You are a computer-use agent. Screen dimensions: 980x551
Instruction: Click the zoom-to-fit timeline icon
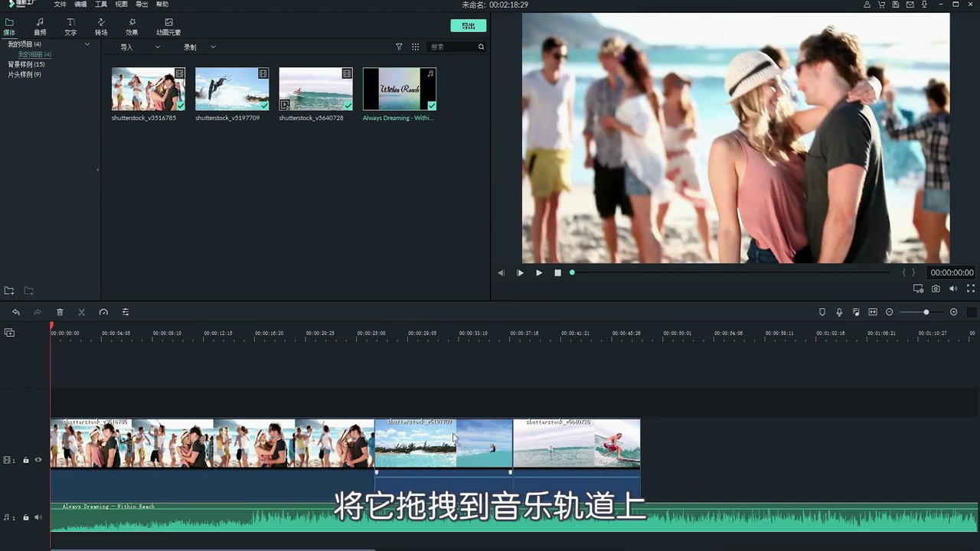(872, 312)
